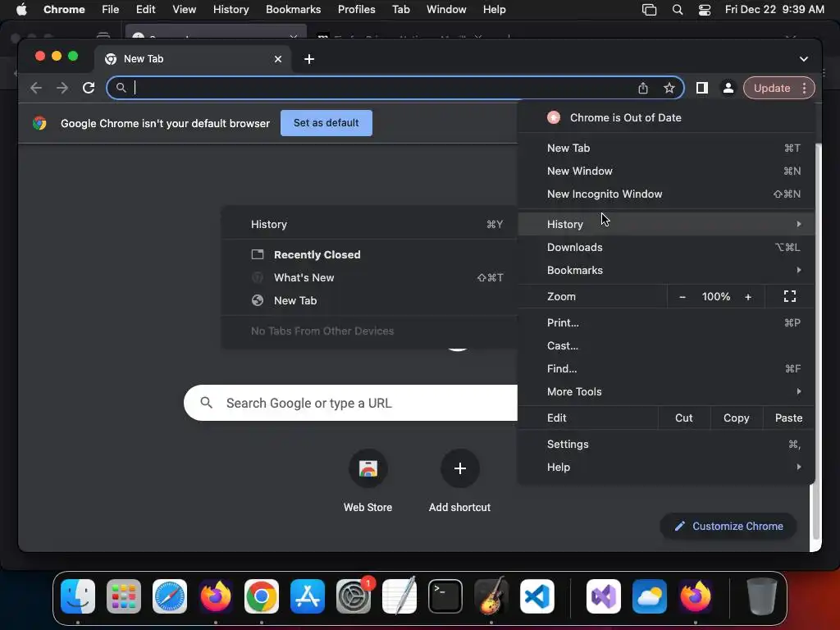Click Chrome is Out of Date
This screenshot has width=840, height=630.
coord(666,117)
